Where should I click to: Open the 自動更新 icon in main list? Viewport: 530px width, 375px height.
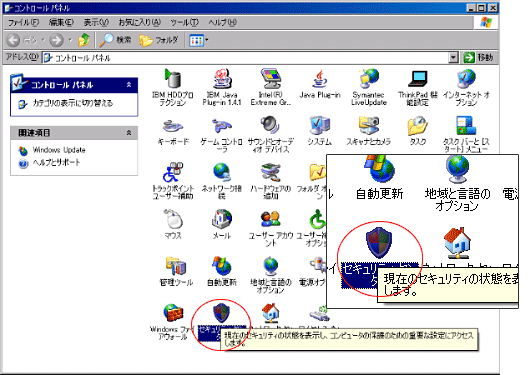pos(222,272)
